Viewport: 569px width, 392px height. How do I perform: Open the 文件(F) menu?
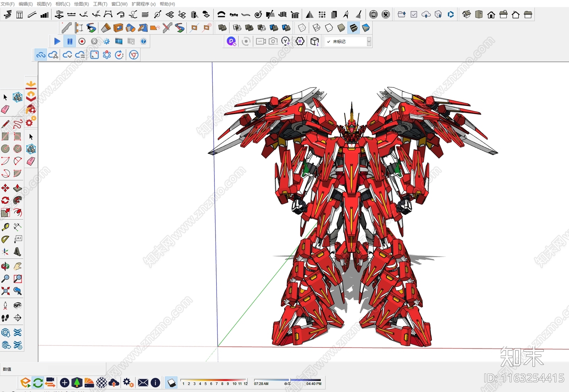pyautogui.click(x=7, y=4)
